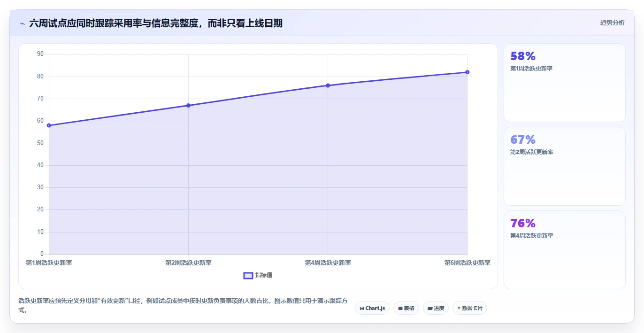Open the 67% 第2周活跃更新率 card
The image size is (644, 333).
coord(565,166)
